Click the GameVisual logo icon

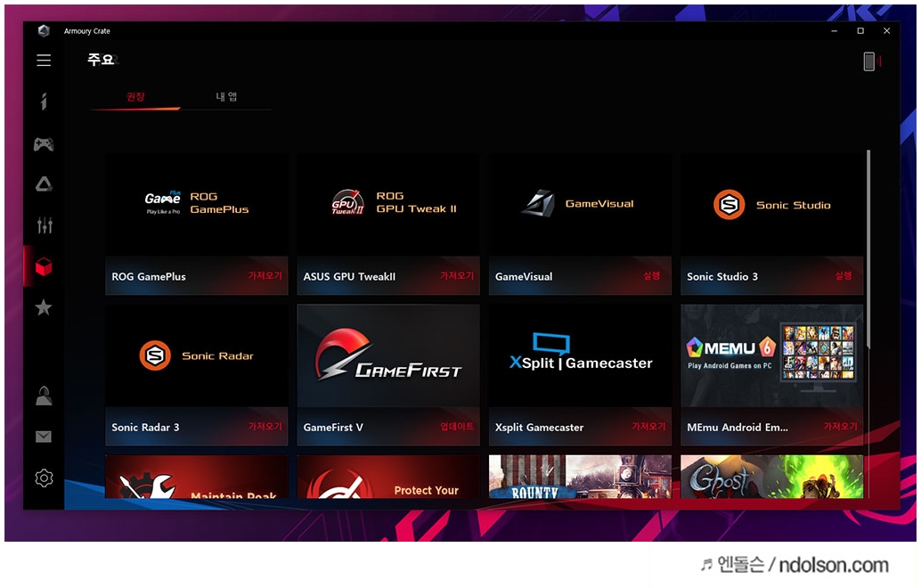tap(539, 203)
